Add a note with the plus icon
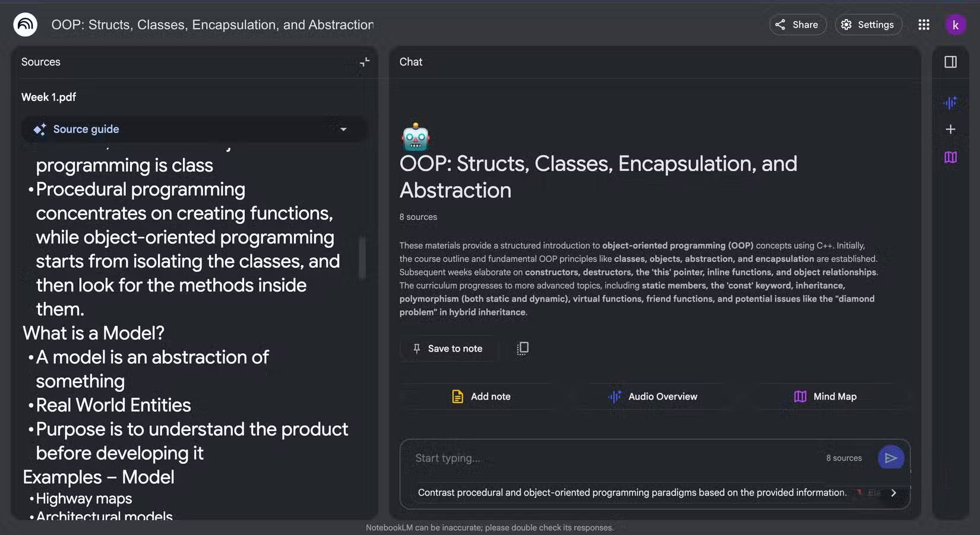Screen dimensions: 980x535 pos(950,129)
